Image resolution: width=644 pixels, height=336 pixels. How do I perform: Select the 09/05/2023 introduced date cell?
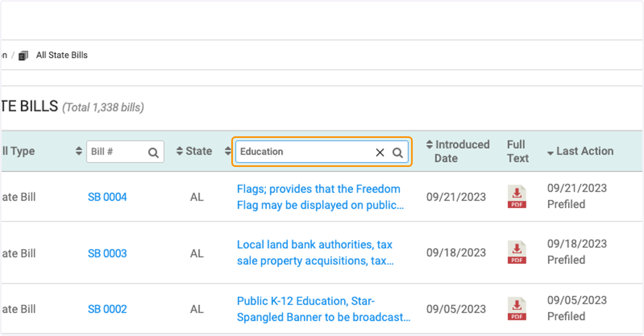(x=457, y=309)
